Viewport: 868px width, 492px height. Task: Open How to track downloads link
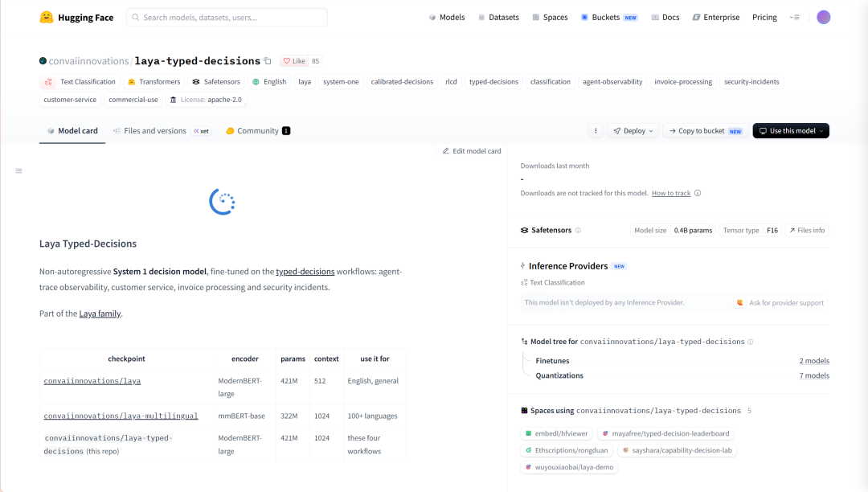[671, 193]
